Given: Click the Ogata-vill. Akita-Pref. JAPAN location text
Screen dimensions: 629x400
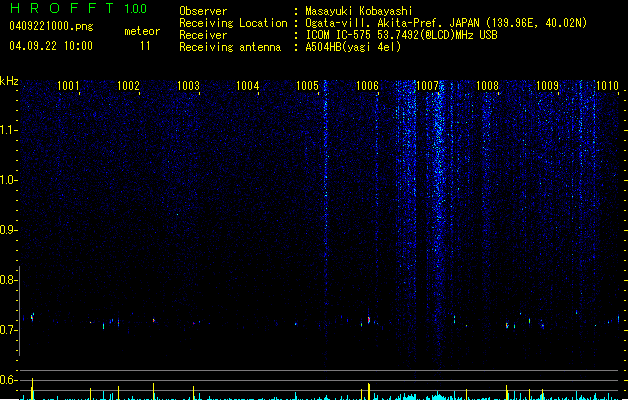Looking at the screenshot, I should pyautogui.click(x=446, y=23).
